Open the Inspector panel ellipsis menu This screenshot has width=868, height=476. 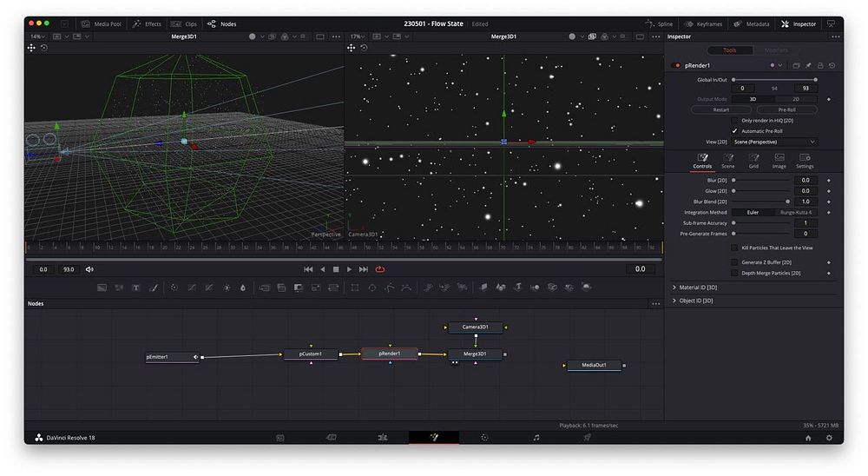(835, 36)
